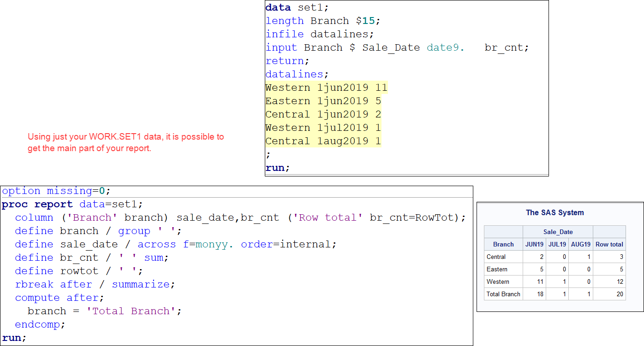
Task: Select the "option missing=0;" statement
Action: tap(54, 191)
